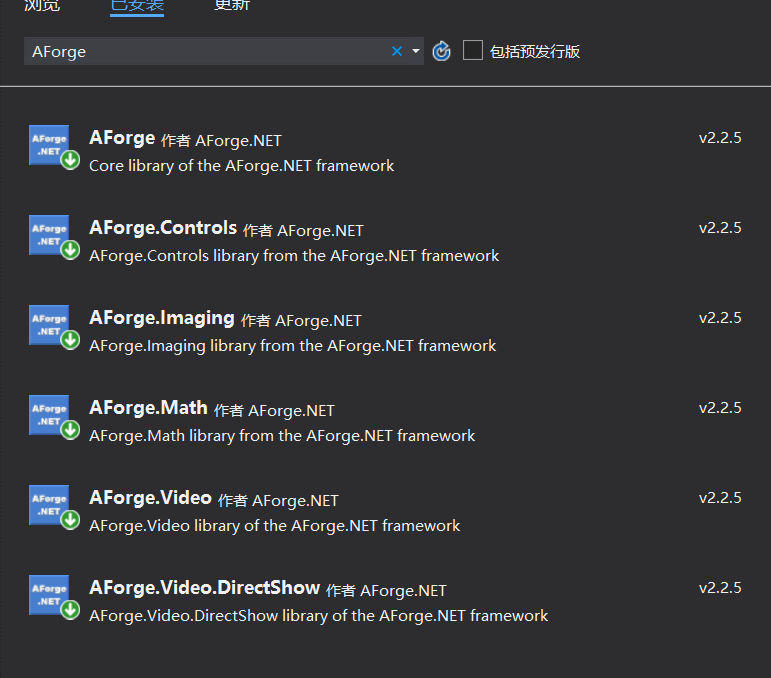
Task: Click v2.2.5 version of AForge core row
Action: 720,138
